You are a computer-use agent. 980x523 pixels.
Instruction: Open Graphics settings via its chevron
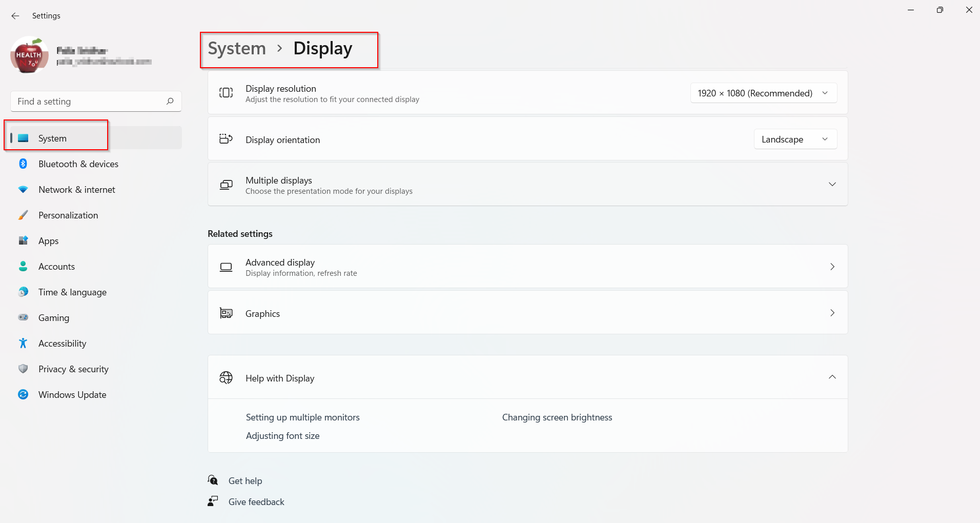click(x=832, y=313)
